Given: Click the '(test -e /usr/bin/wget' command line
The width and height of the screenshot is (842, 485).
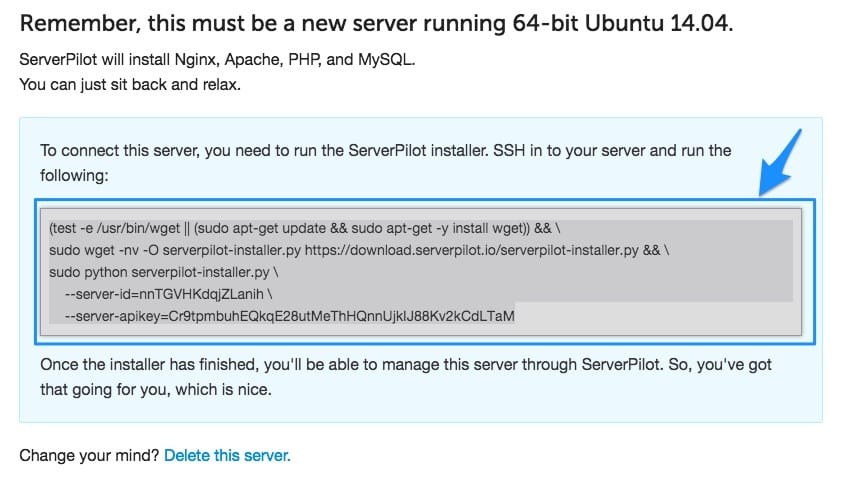Looking at the screenshot, I should click(x=304, y=228).
